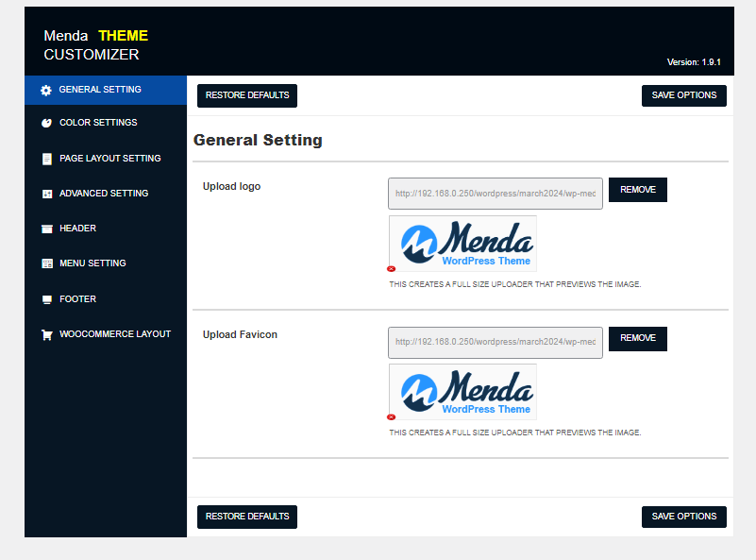Click the Menda logo preview under Upload logo

(463, 244)
